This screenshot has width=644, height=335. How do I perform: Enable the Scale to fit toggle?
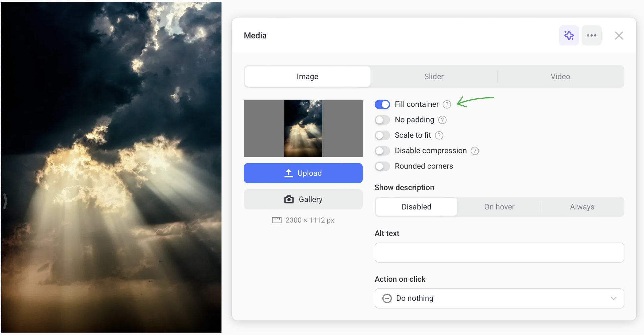[382, 135]
